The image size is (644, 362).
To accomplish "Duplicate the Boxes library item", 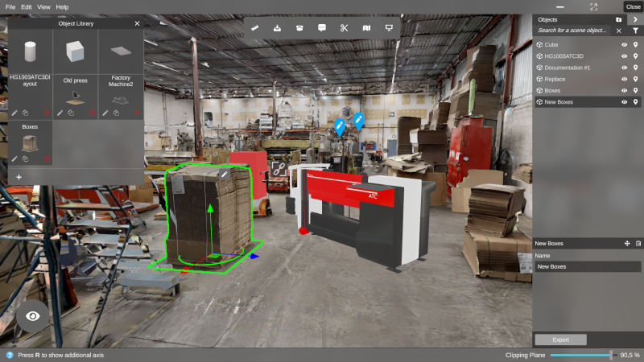I will click(26, 158).
